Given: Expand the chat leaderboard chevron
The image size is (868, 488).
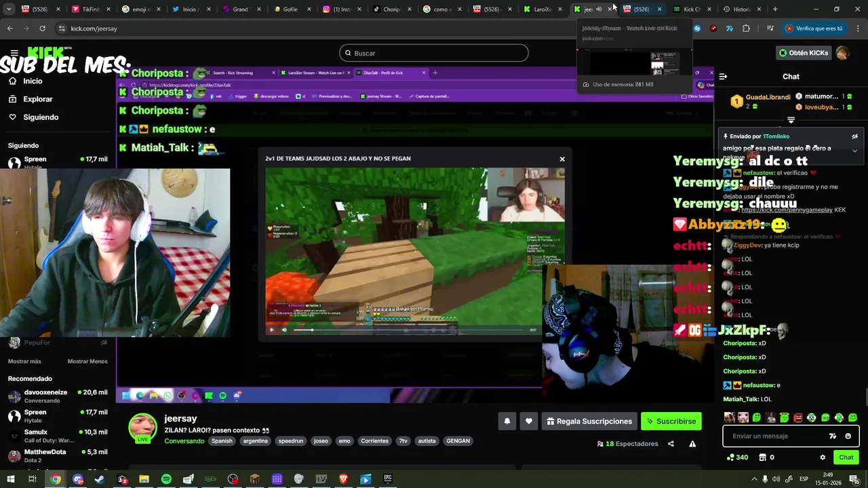Looking at the screenshot, I should point(791,120).
